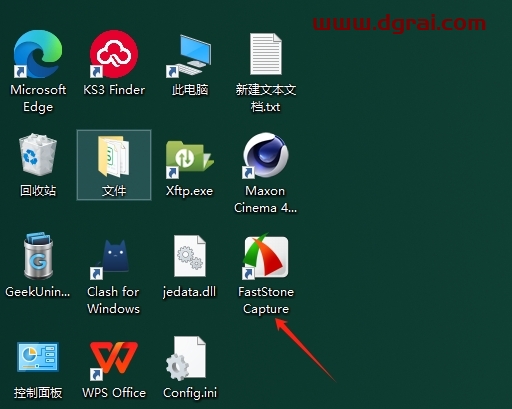The image size is (512, 409).
Task: Select the Maxon Cinema 4D icon
Action: pyautogui.click(x=265, y=155)
